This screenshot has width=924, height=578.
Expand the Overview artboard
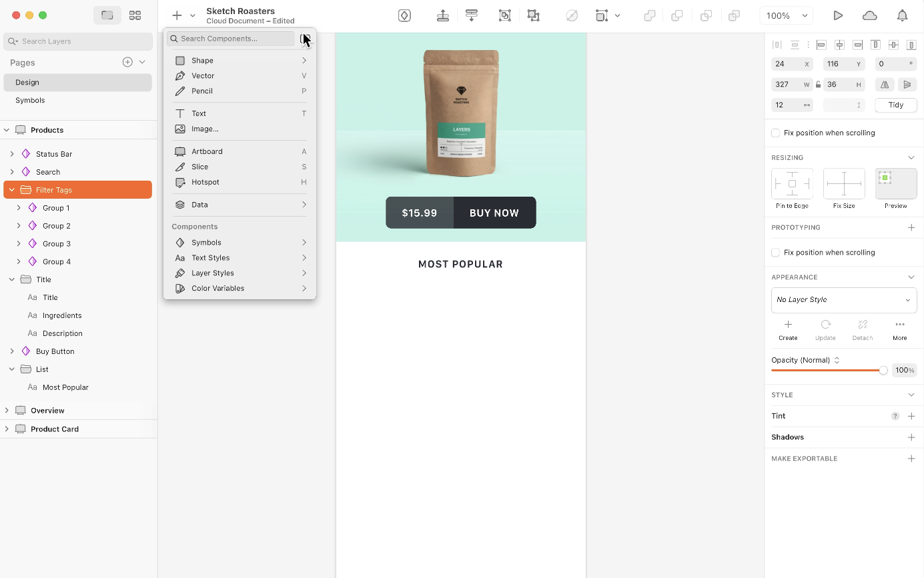tap(7, 411)
